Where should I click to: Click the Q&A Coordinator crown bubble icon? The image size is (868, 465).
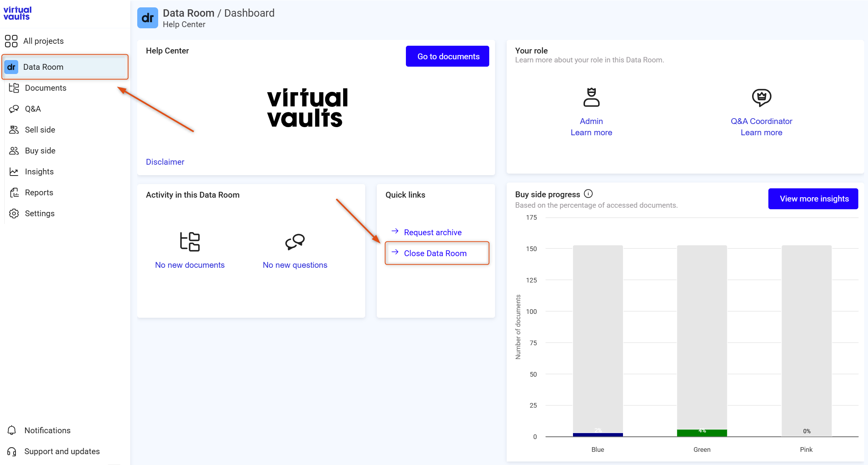coord(761,98)
